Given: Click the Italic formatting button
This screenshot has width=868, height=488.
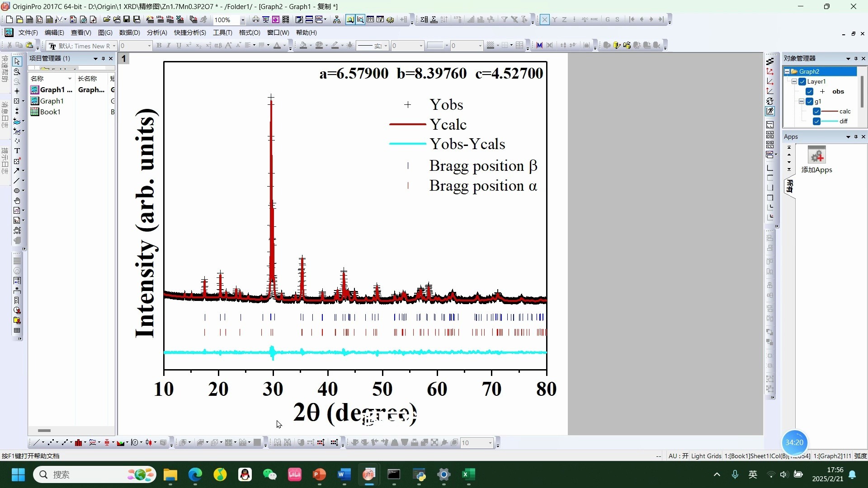Looking at the screenshot, I should click(x=169, y=46).
